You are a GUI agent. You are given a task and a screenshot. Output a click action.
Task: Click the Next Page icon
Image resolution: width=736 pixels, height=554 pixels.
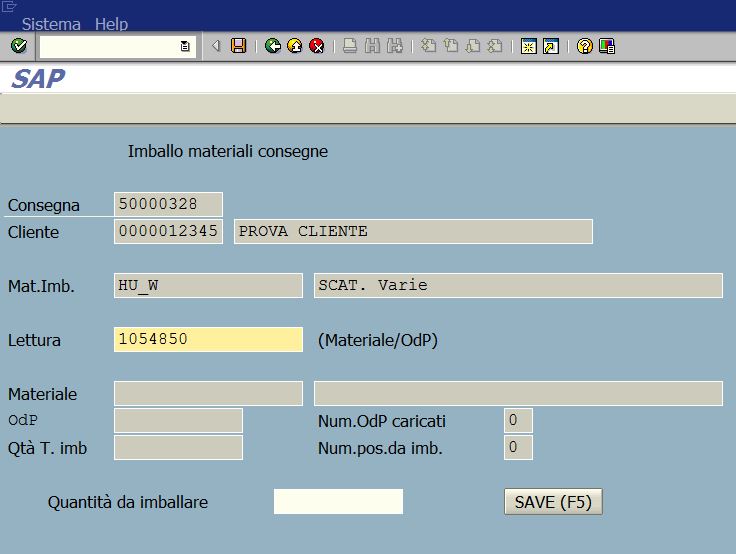(473, 46)
